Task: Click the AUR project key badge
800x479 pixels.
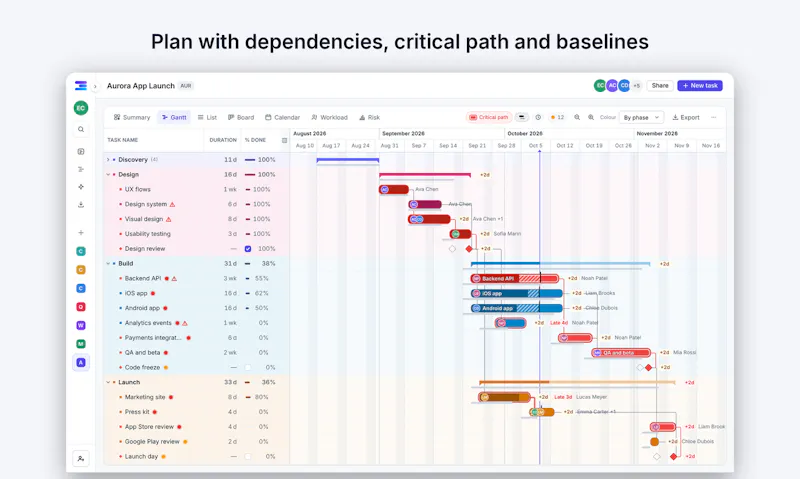Action: tap(186, 86)
